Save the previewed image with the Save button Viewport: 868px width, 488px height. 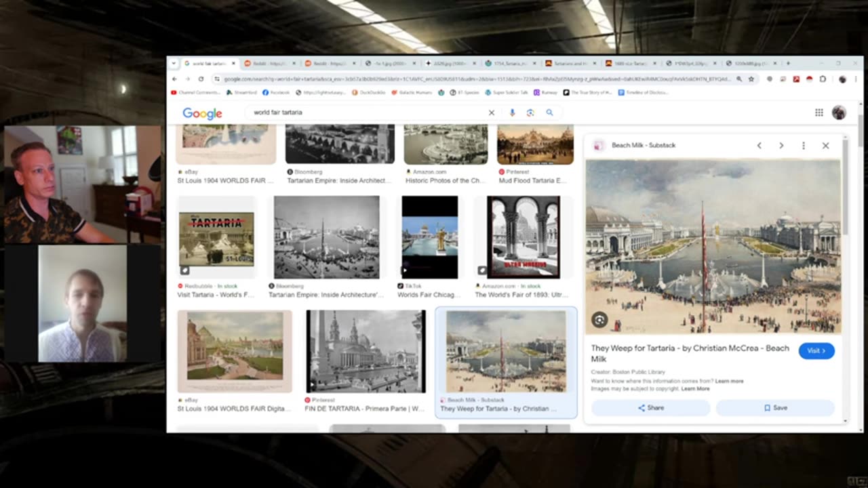click(775, 408)
